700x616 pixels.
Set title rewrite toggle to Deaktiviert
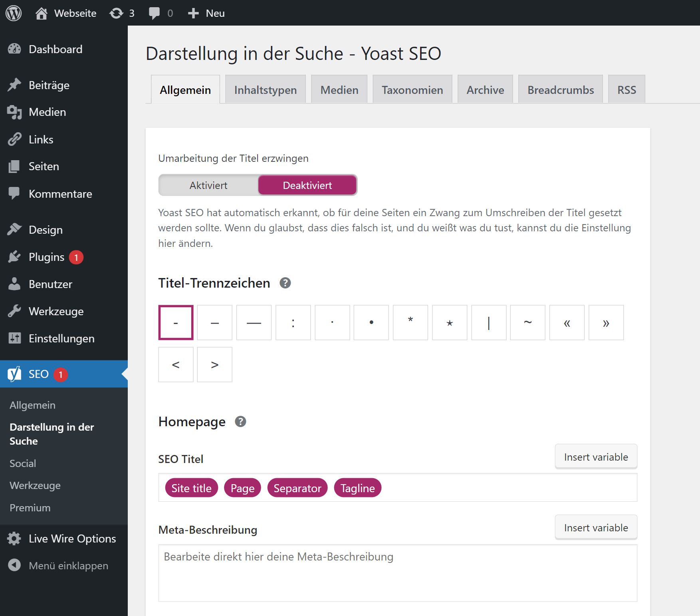pos(307,185)
